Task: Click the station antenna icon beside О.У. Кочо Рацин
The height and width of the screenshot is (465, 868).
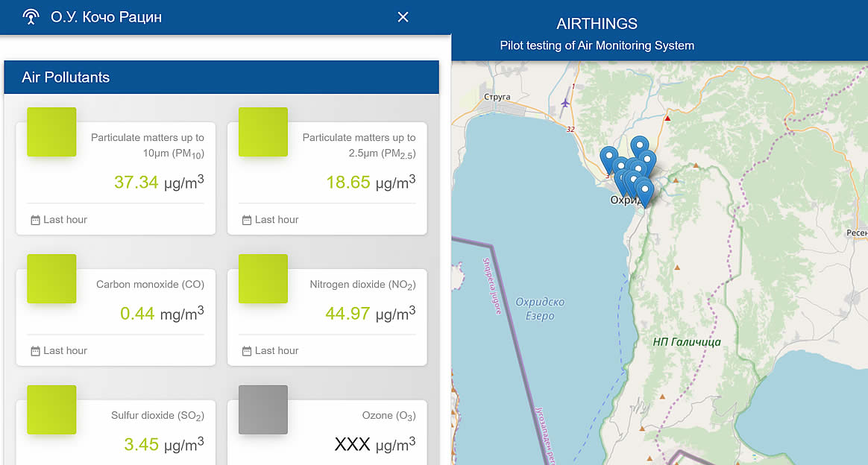Action: point(31,17)
